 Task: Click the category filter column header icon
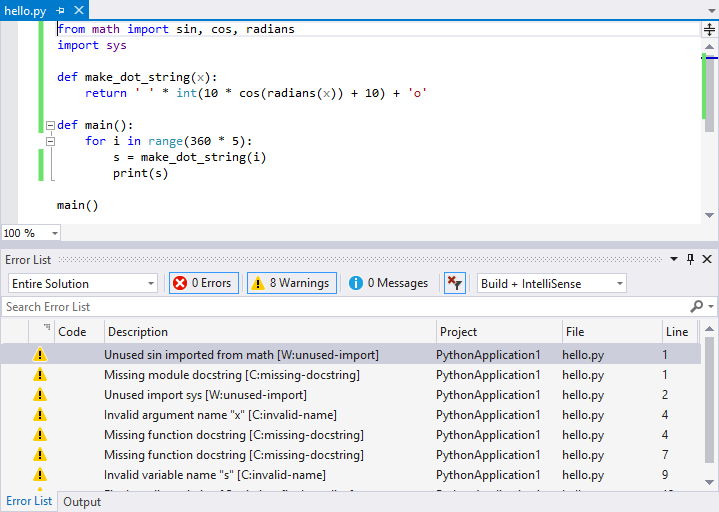pos(46,328)
